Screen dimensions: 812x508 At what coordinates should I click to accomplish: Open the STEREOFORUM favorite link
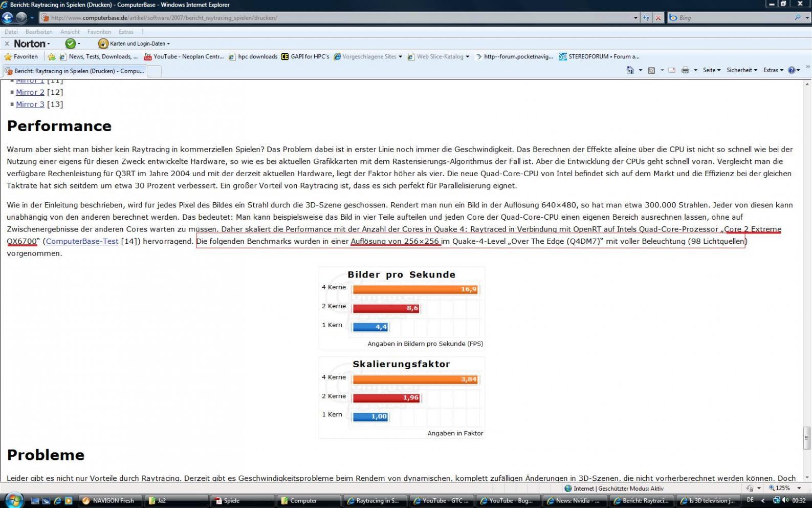coord(599,57)
